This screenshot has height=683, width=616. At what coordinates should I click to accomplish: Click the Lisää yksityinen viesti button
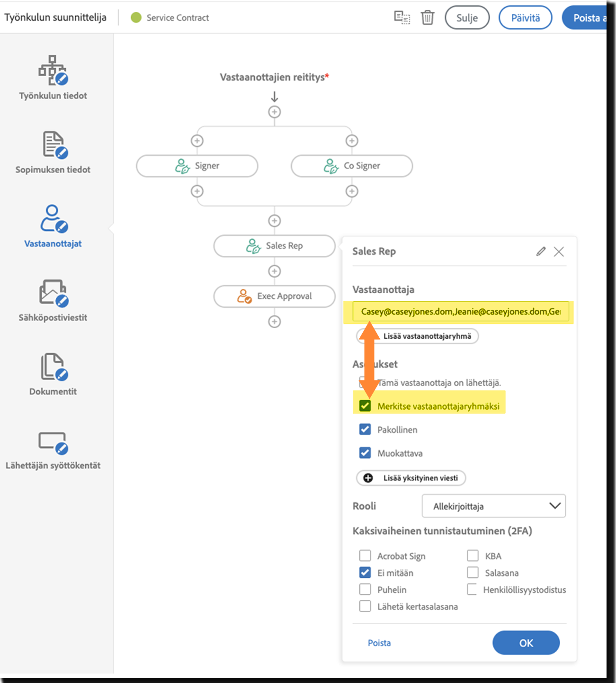[411, 478]
